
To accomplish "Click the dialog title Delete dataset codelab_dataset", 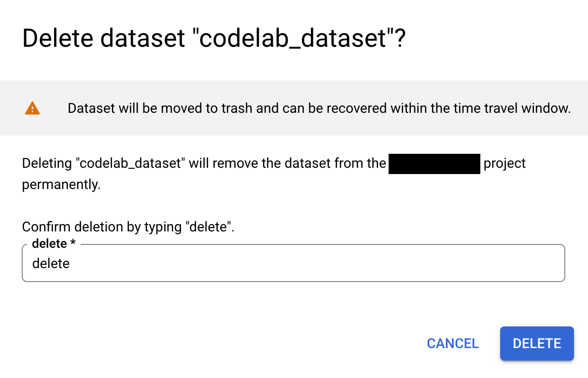I will click(214, 38).
